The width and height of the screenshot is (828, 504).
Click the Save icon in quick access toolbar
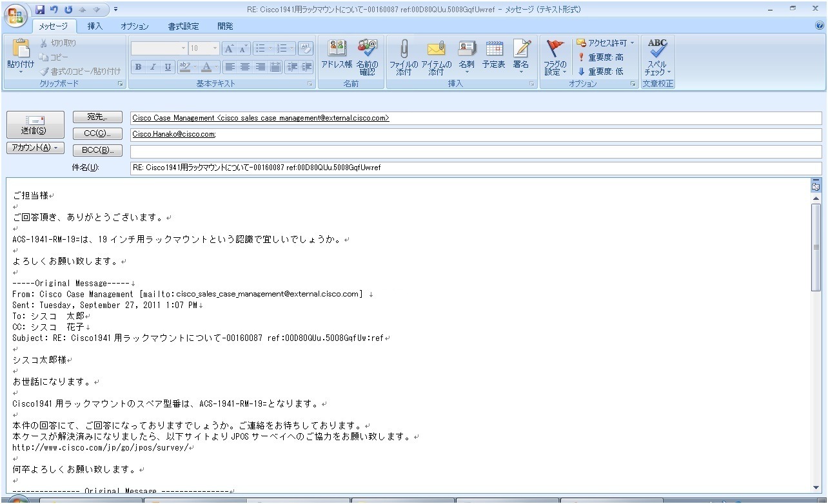(x=40, y=10)
